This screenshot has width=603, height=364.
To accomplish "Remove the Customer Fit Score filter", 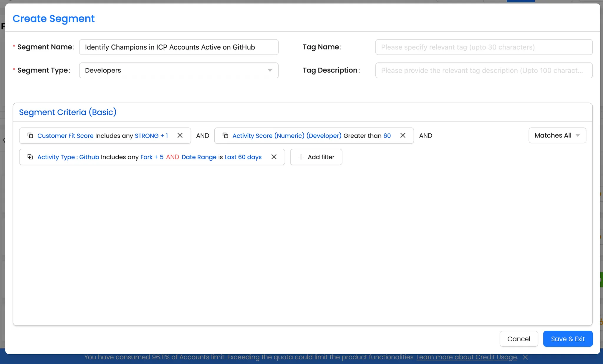I will coord(180,135).
